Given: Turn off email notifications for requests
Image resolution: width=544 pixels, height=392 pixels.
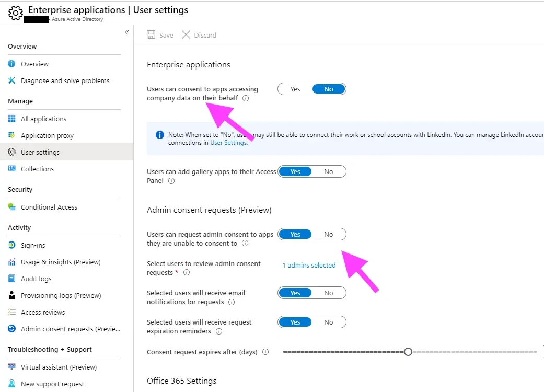Looking at the screenshot, I should point(329,293).
